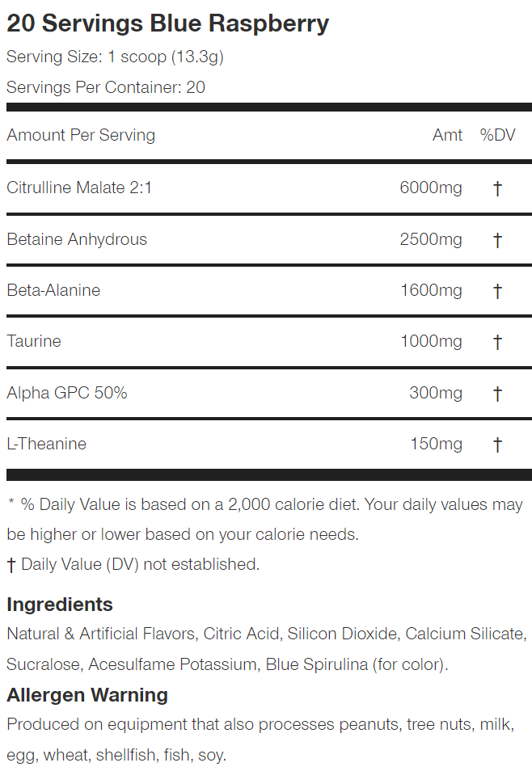
Task: Click the "%DV" column header
Action: tap(497, 135)
